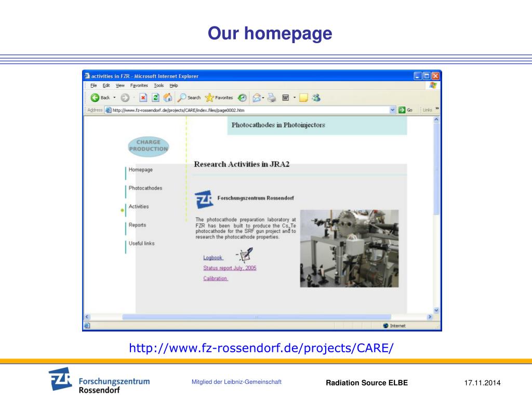Open the Favorites menu
This screenshot has width=532, height=399.
pos(139,86)
